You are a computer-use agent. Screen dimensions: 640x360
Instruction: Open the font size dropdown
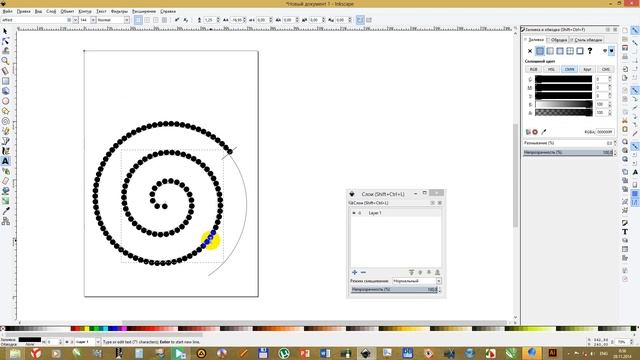pos(93,20)
